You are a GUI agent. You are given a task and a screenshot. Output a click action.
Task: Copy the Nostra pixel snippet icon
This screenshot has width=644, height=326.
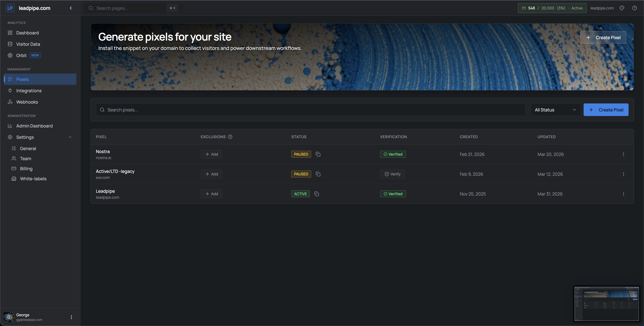tap(318, 154)
